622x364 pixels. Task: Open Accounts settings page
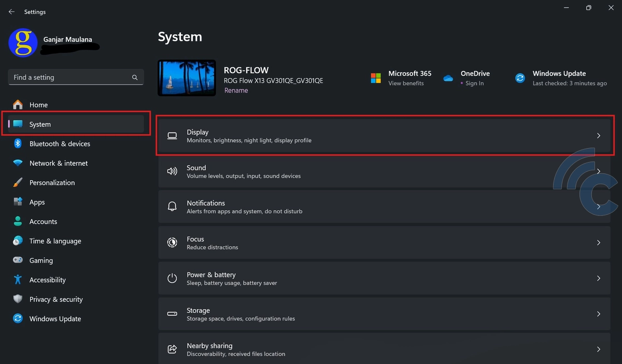click(x=76, y=222)
